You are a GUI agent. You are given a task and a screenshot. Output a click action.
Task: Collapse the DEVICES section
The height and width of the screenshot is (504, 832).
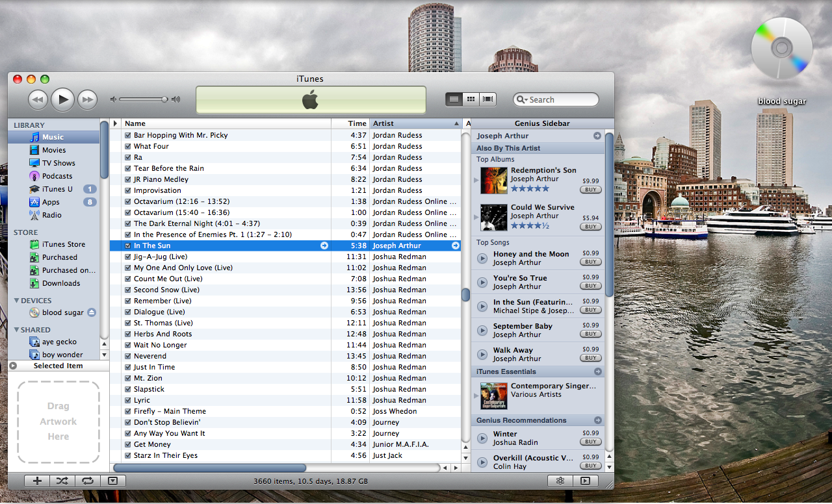(x=17, y=301)
